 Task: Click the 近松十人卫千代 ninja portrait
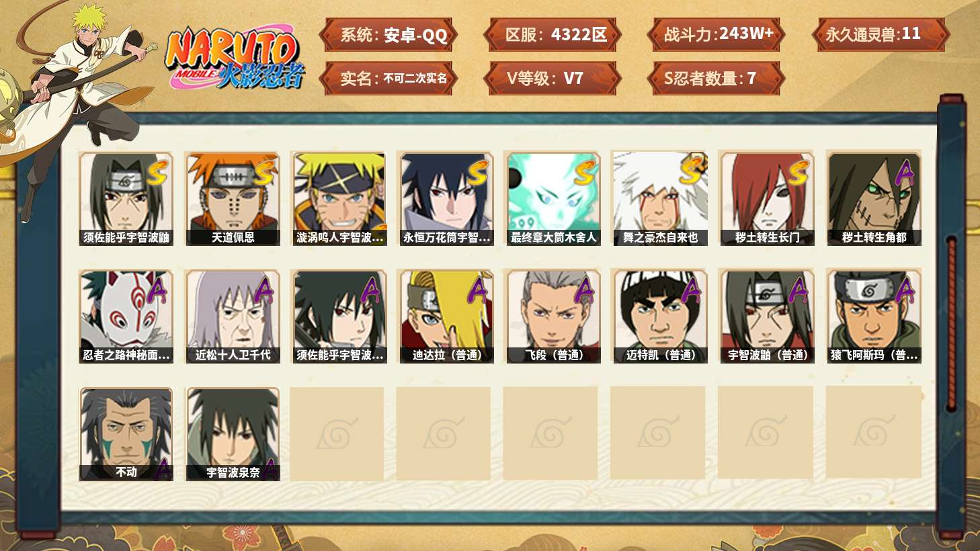(233, 316)
